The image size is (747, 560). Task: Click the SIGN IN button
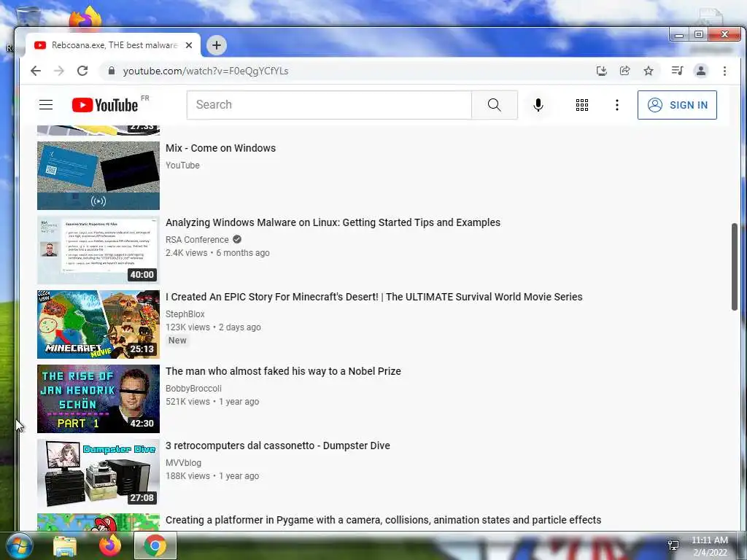click(x=677, y=105)
